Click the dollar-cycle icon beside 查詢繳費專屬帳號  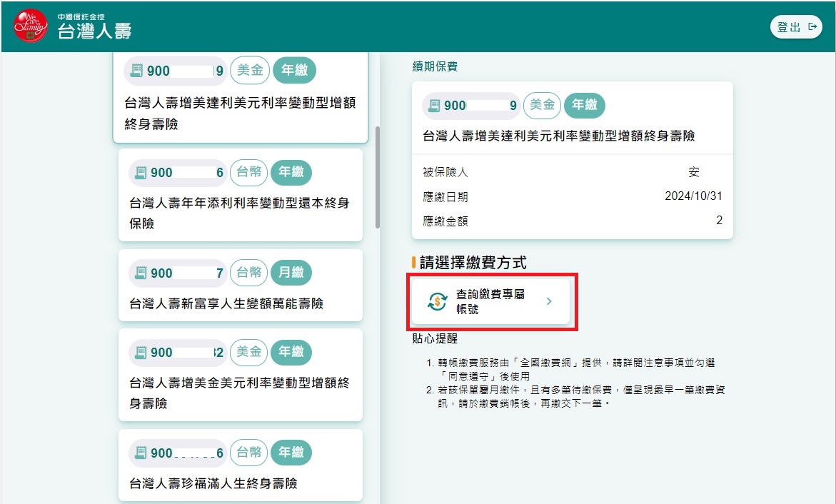pos(437,301)
